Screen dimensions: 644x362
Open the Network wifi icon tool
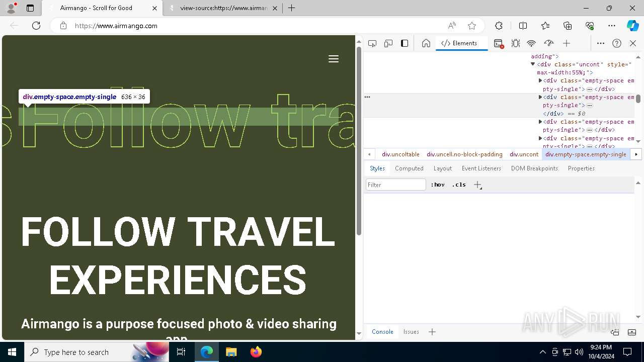click(531, 43)
